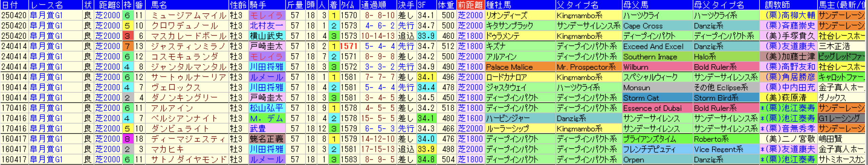This screenshot has height=165, width=868.
Task: Click the bold red 1571 time value
Action: (349, 47)
